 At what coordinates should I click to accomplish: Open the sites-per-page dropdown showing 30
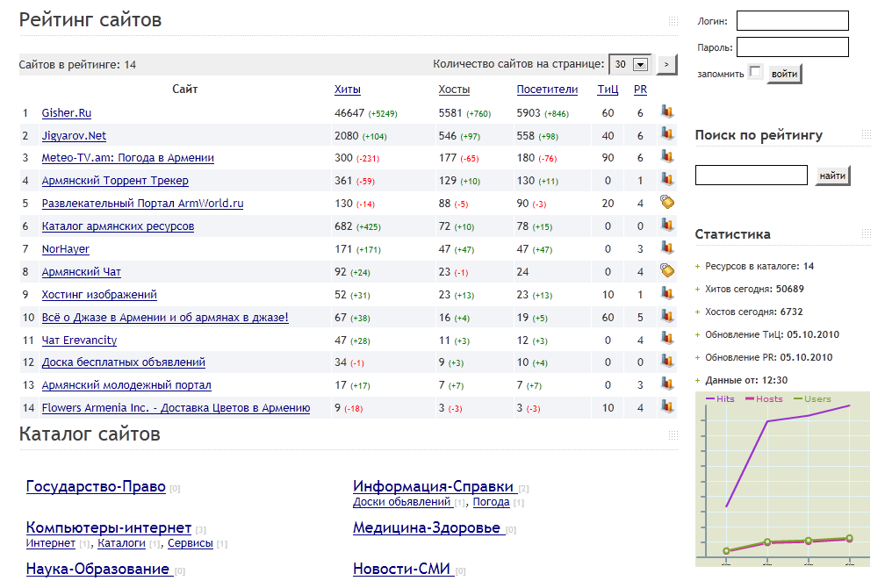(x=630, y=64)
